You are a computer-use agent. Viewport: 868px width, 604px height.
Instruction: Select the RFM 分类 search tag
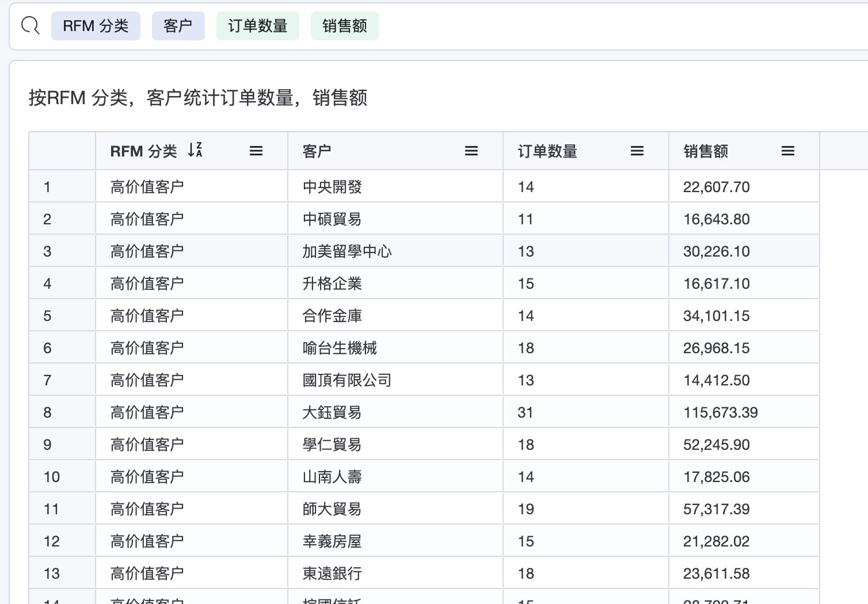[x=96, y=26]
